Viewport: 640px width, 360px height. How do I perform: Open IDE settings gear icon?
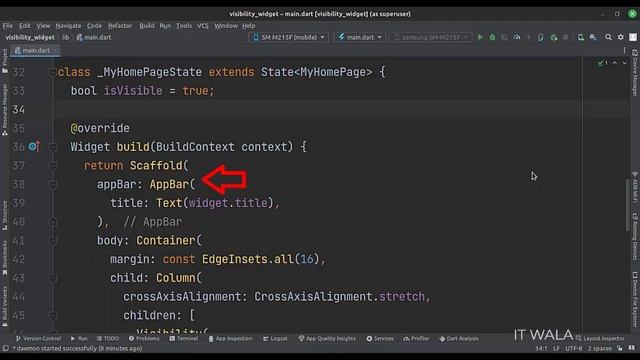[x=621, y=37]
